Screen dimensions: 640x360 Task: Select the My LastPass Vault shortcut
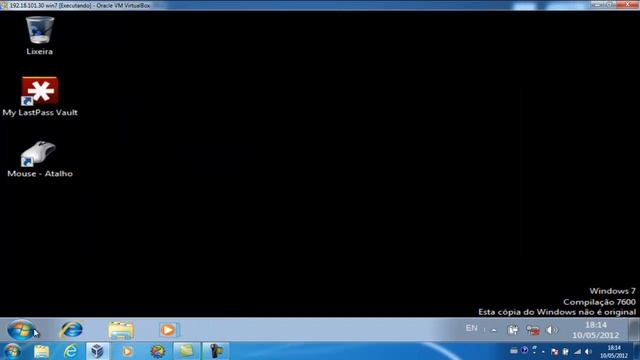tap(40, 97)
